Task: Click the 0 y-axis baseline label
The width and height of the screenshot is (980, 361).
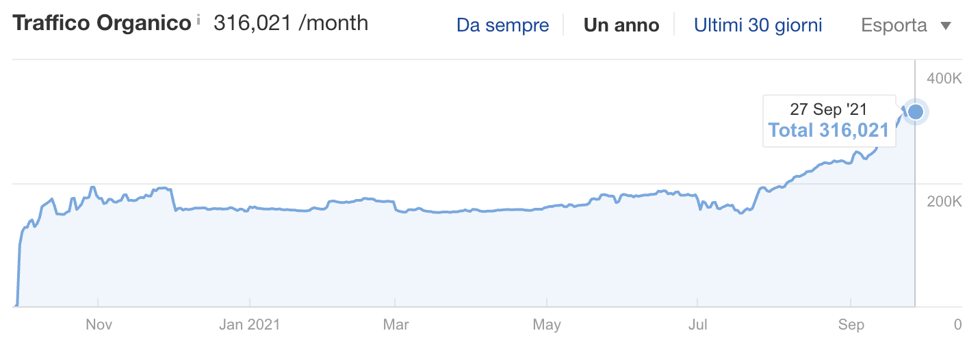Action: click(x=957, y=325)
